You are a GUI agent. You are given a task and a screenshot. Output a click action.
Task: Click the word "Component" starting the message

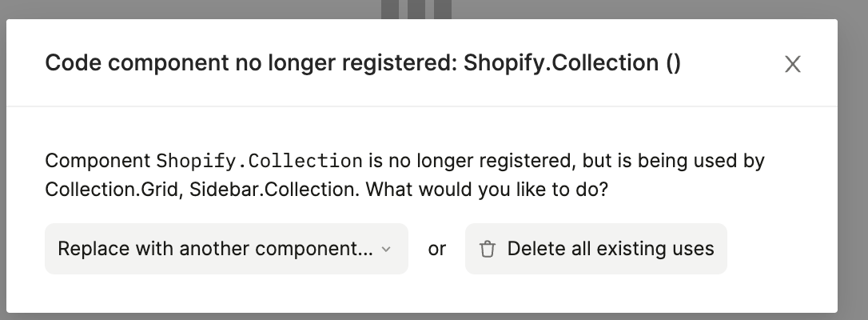(98, 161)
